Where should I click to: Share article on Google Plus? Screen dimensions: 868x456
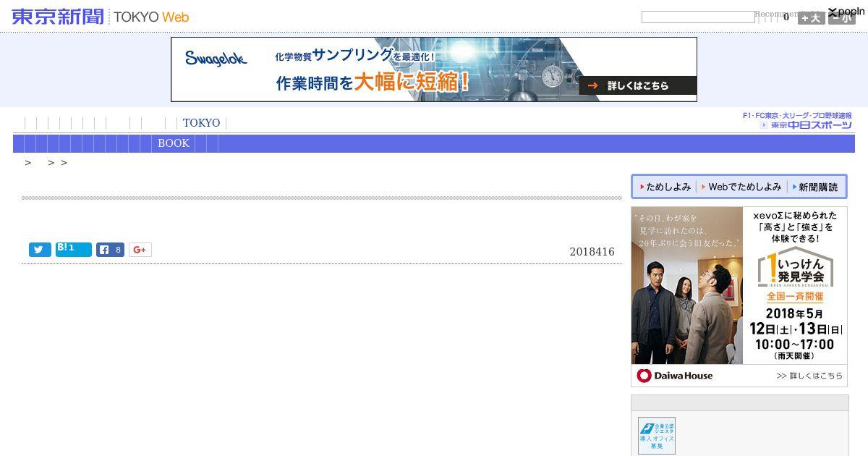click(x=140, y=250)
